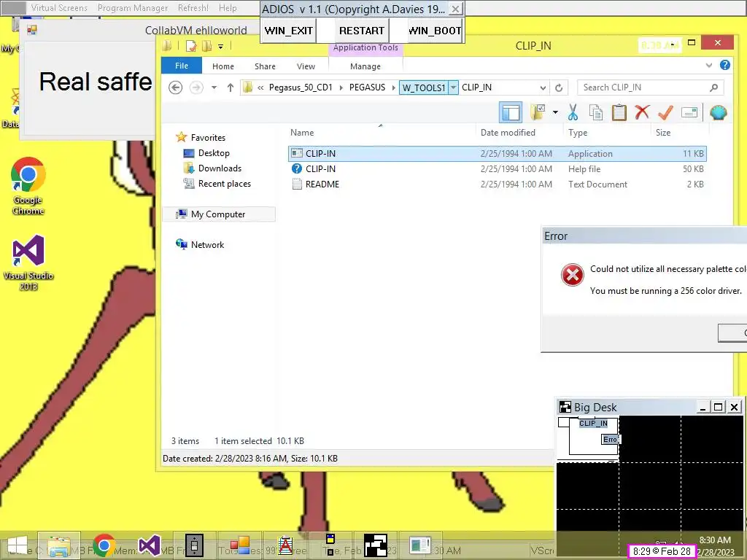The image size is (747, 560).
Task: Click the WIN_BOOT button in ADIOS
Action: pos(435,31)
